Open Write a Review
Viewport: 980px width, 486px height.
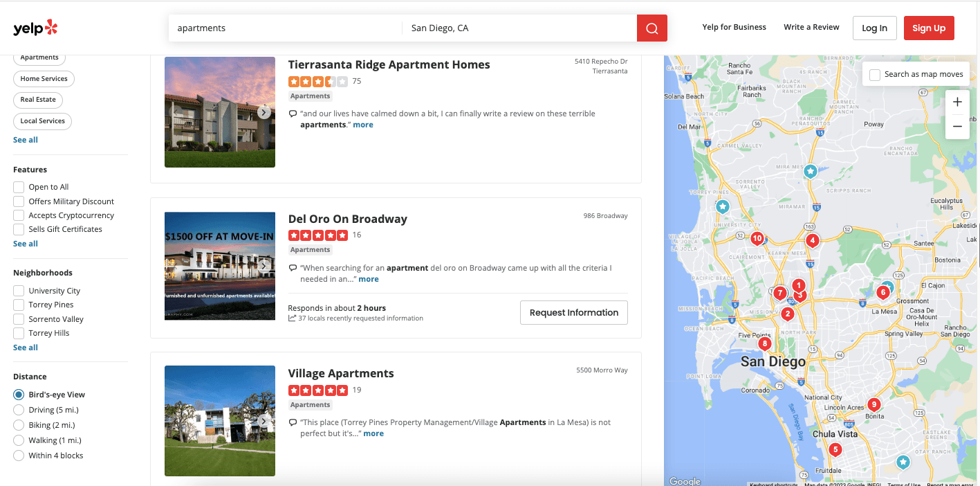[811, 27]
